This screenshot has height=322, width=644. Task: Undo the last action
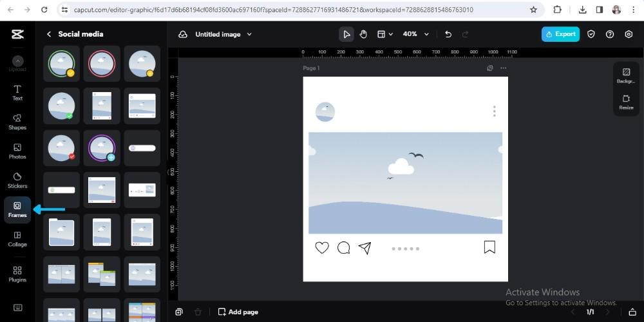click(x=448, y=35)
